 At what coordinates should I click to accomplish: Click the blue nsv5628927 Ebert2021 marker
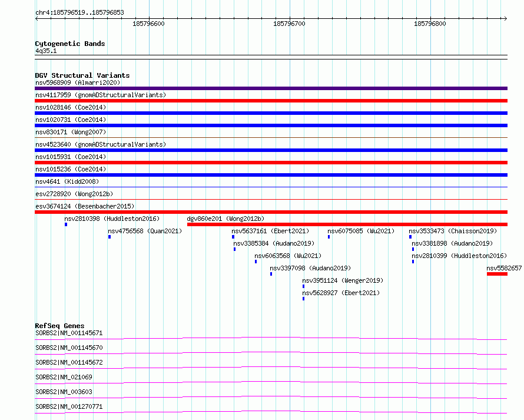pyautogui.click(x=303, y=299)
